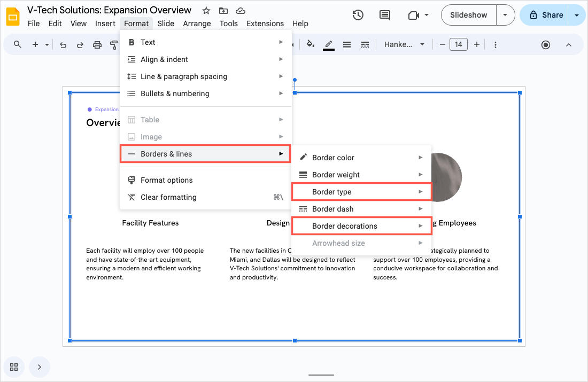Image resolution: width=588 pixels, height=382 pixels.
Task: Decrease font size with minus button
Action: point(443,44)
